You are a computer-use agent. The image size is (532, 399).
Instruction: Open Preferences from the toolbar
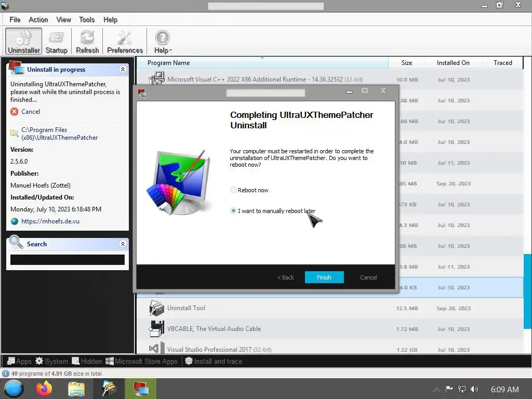(x=125, y=42)
